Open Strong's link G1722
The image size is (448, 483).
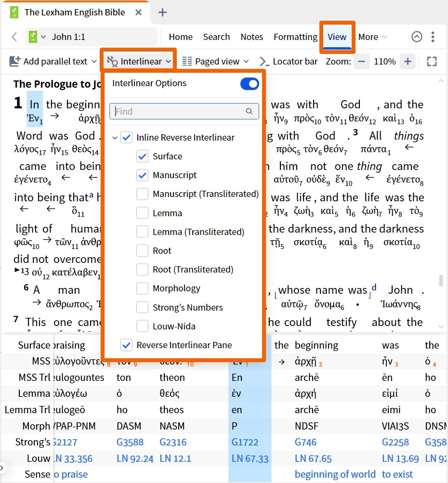click(x=245, y=442)
